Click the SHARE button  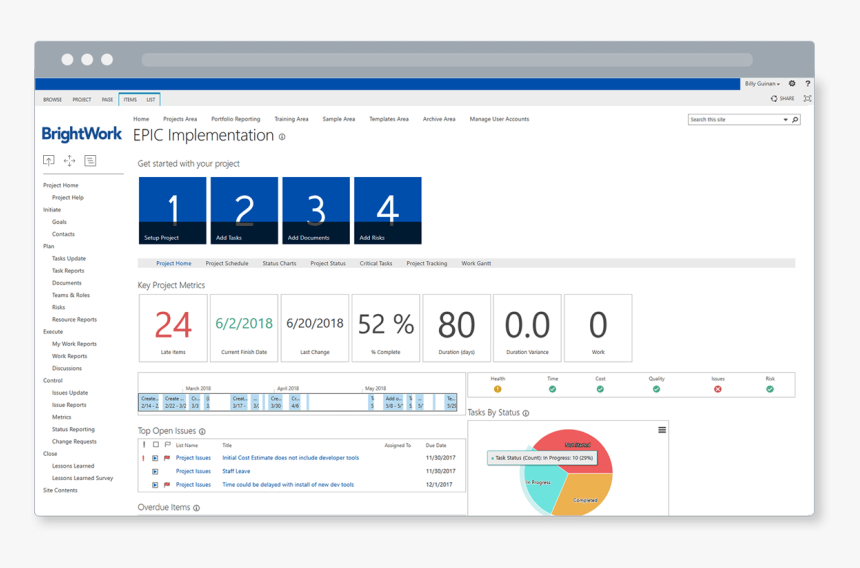click(783, 99)
